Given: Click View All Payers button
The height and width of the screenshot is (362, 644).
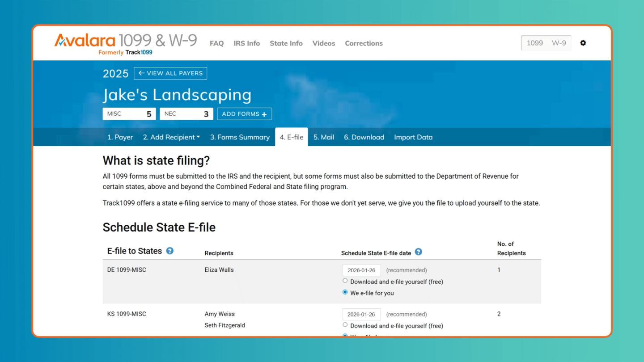Looking at the screenshot, I should click(x=170, y=73).
